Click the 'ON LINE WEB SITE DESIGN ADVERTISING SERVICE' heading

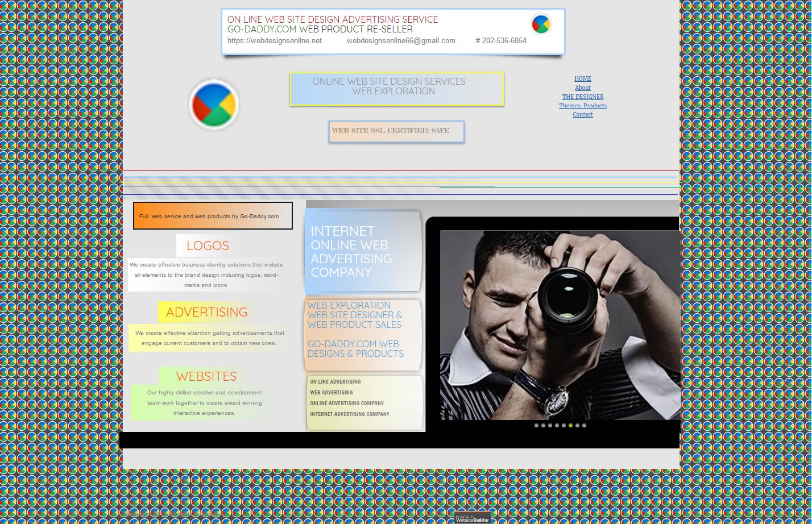(333, 19)
